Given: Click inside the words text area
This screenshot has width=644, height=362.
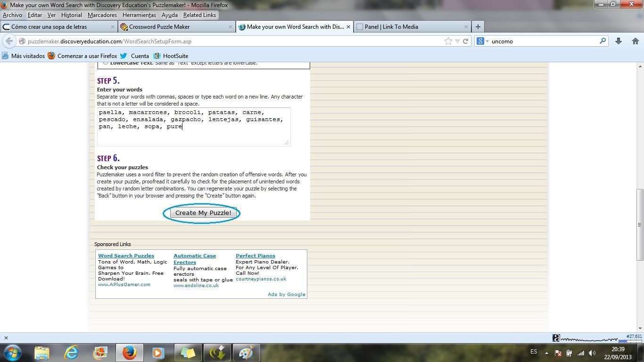Looking at the screenshot, I should coord(193,134).
